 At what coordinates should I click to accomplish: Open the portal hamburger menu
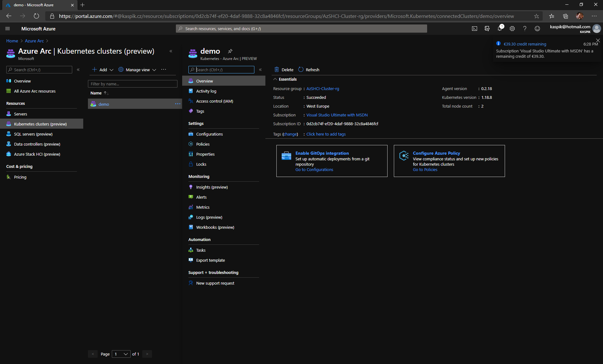pos(8,29)
